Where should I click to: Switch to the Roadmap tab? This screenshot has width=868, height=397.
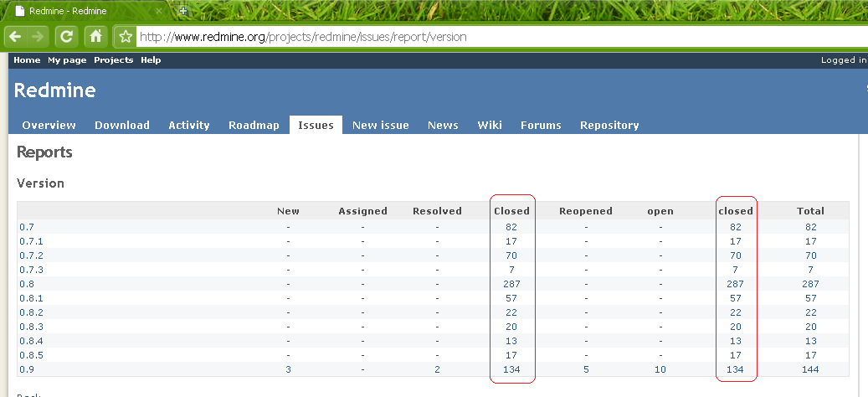254,125
